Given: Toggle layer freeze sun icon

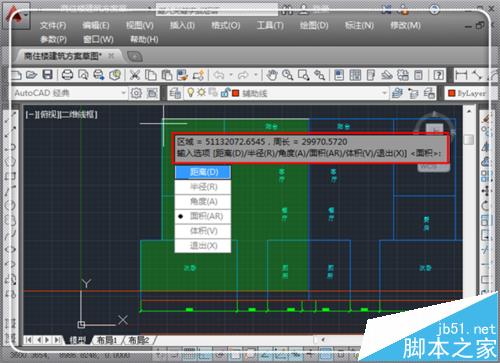Looking at the screenshot, I should coord(201,92).
